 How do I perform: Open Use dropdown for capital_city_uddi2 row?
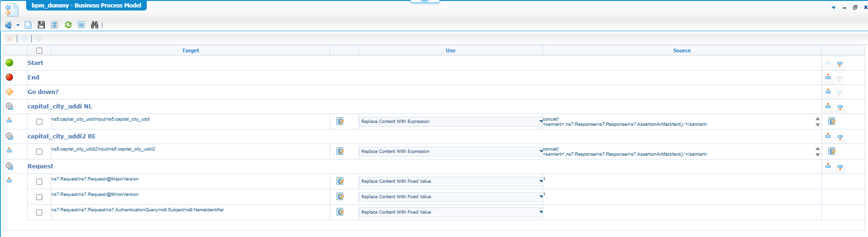[451, 151]
